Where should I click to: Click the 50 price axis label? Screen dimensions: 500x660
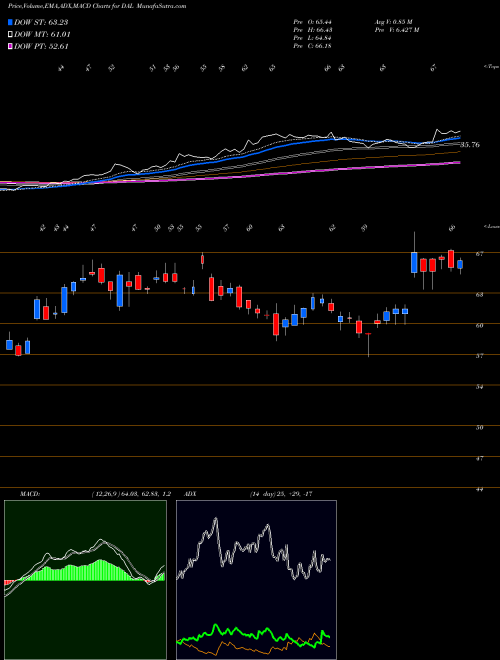(479, 427)
